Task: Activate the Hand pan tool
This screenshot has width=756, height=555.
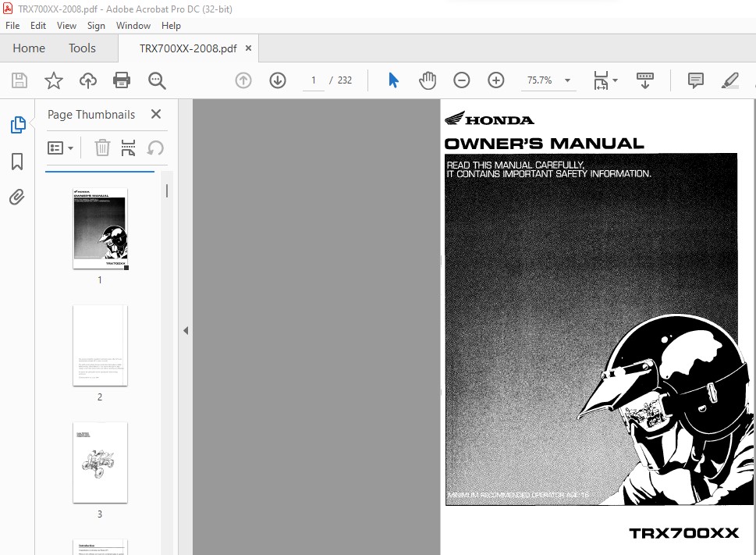Action: 428,80
